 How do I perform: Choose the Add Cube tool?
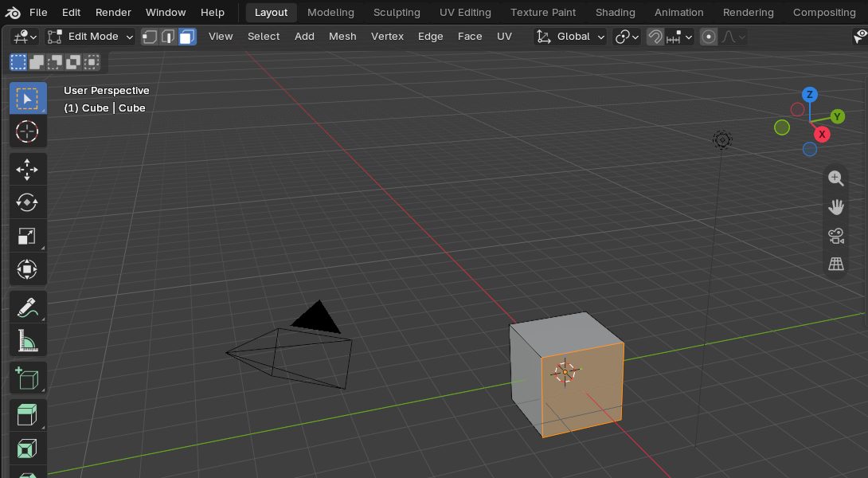pos(27,379)
